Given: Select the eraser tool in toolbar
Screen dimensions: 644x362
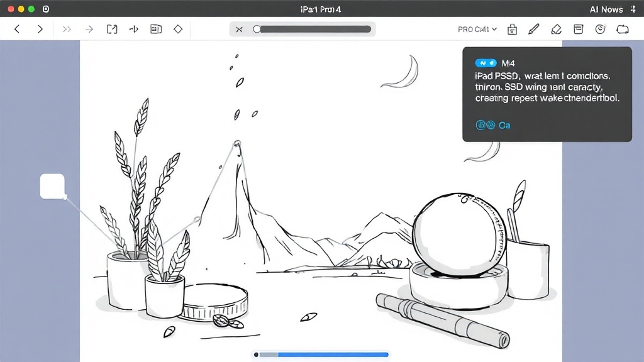Looking at the screenshot, I should 556,29.
